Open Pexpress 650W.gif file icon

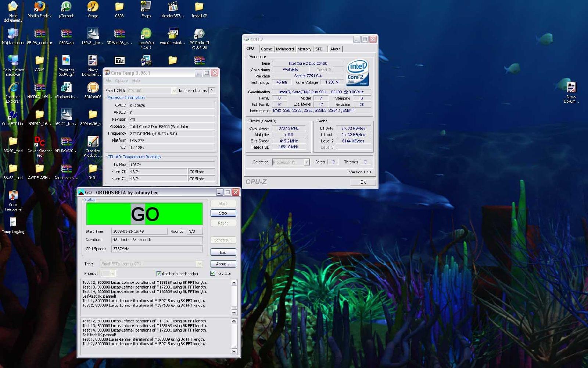tap(66, 66)
